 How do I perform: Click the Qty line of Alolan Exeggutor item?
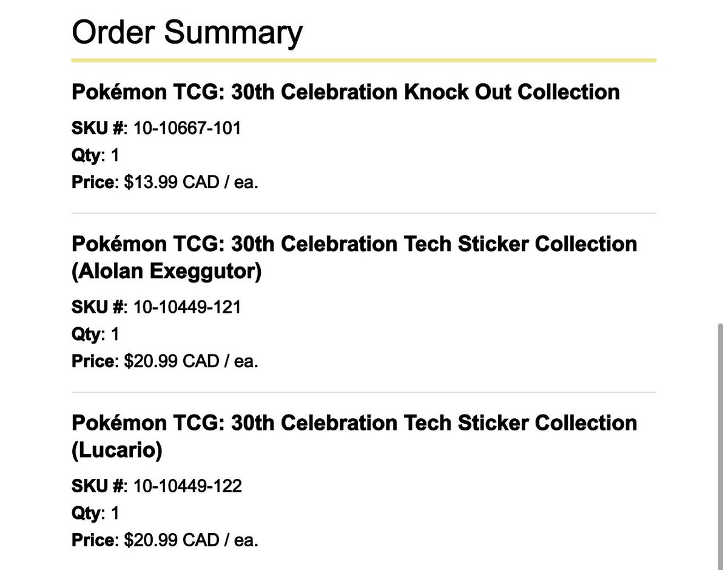click(95, 334)
